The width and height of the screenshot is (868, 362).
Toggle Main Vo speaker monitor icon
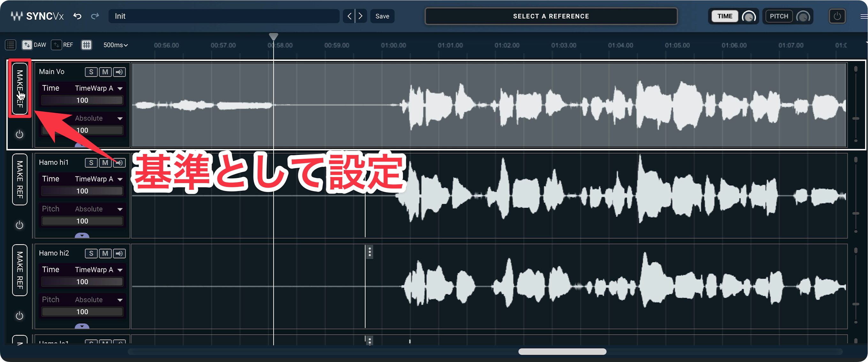119,72
